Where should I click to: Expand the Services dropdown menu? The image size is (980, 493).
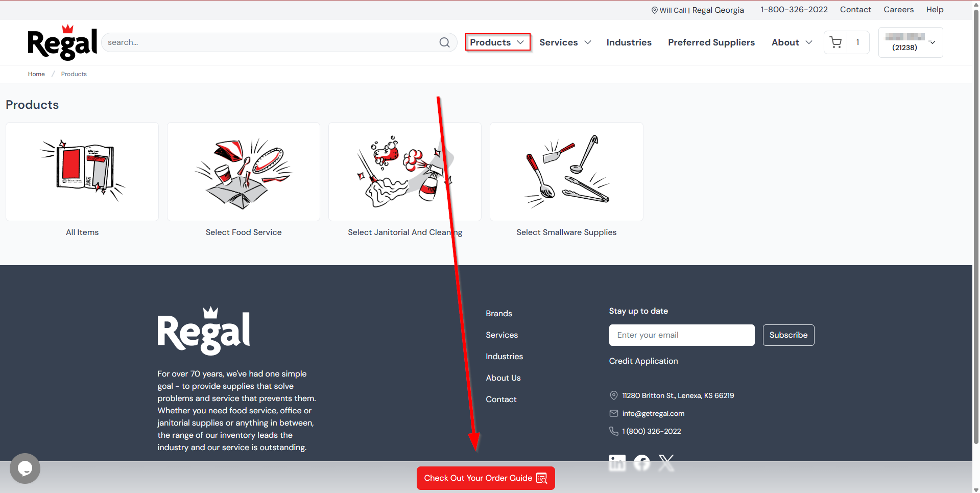565,42
